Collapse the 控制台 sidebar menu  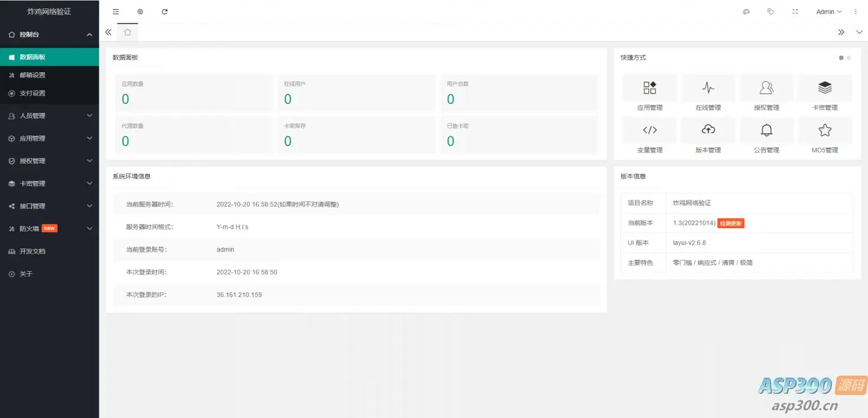coord(49,34)
